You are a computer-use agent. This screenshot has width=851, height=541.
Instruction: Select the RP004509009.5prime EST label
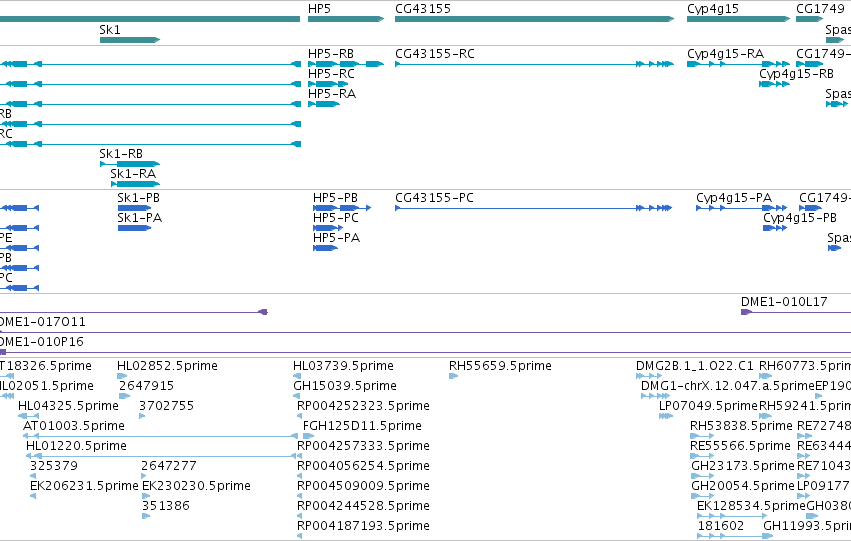pos(363,486)
